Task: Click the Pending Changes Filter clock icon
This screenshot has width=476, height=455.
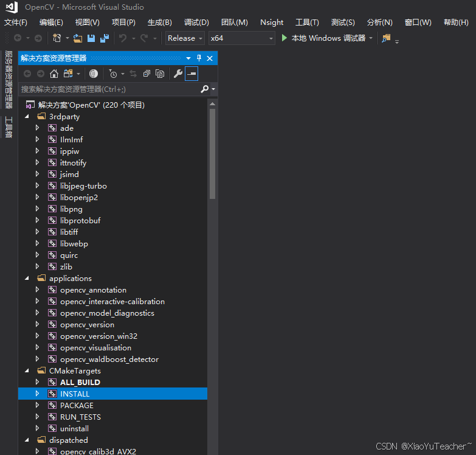Action: (x=113, y=74)
